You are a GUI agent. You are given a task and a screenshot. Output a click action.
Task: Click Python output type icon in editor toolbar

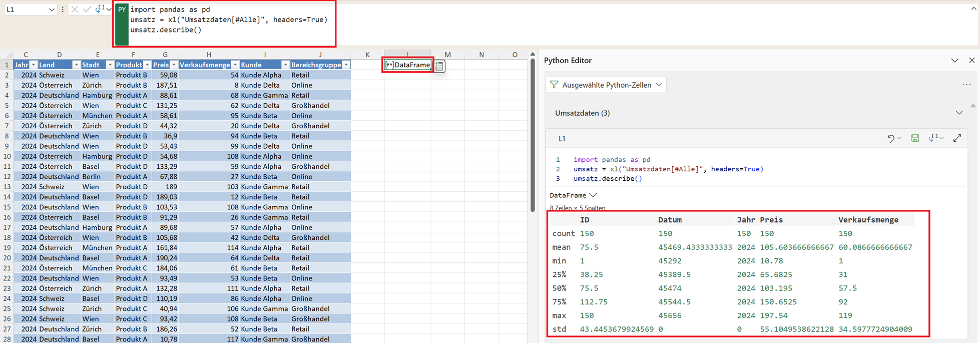933,138
